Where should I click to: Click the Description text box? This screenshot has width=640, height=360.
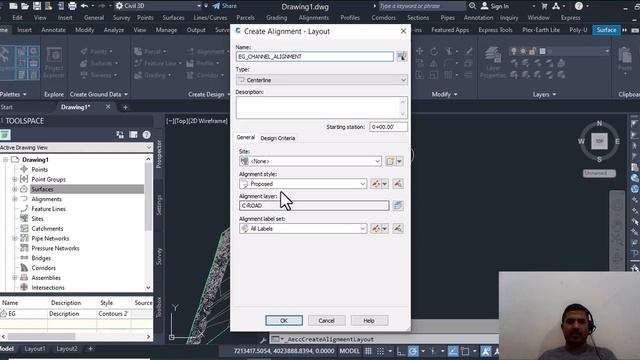322,108
